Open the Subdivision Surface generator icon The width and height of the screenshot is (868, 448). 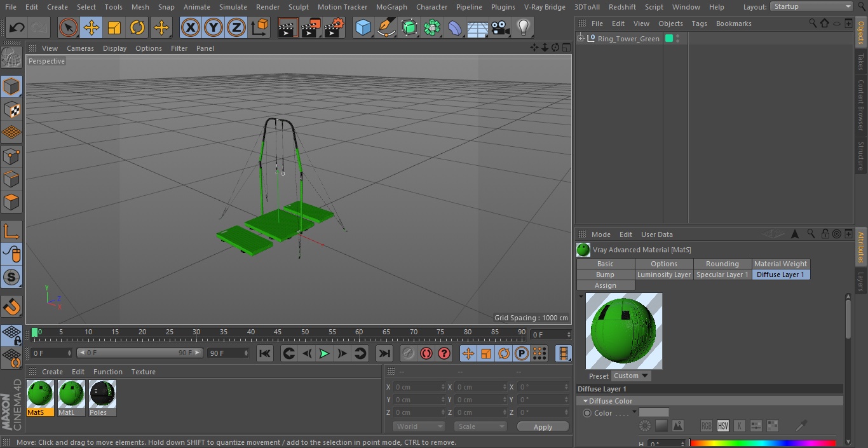point(409,28)
